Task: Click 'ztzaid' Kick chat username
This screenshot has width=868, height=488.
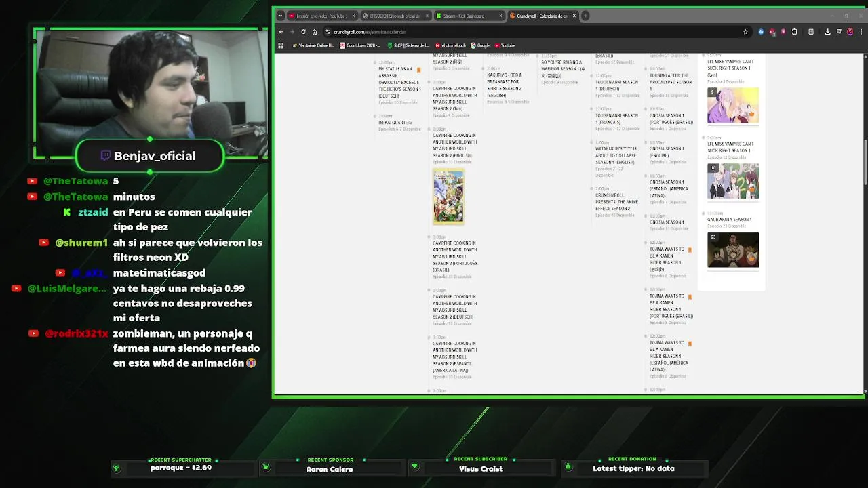Action: (93, 212)
